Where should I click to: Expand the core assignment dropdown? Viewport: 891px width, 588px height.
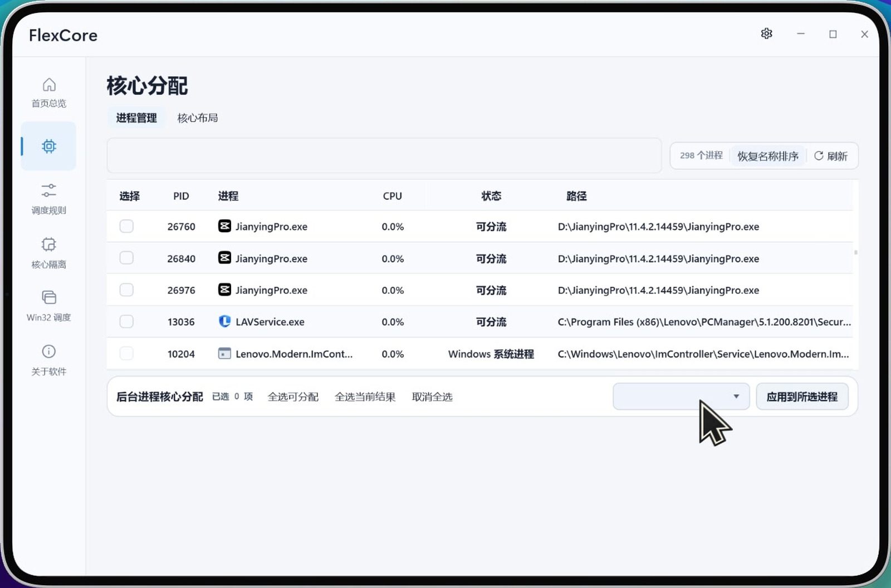pos(681,396)
